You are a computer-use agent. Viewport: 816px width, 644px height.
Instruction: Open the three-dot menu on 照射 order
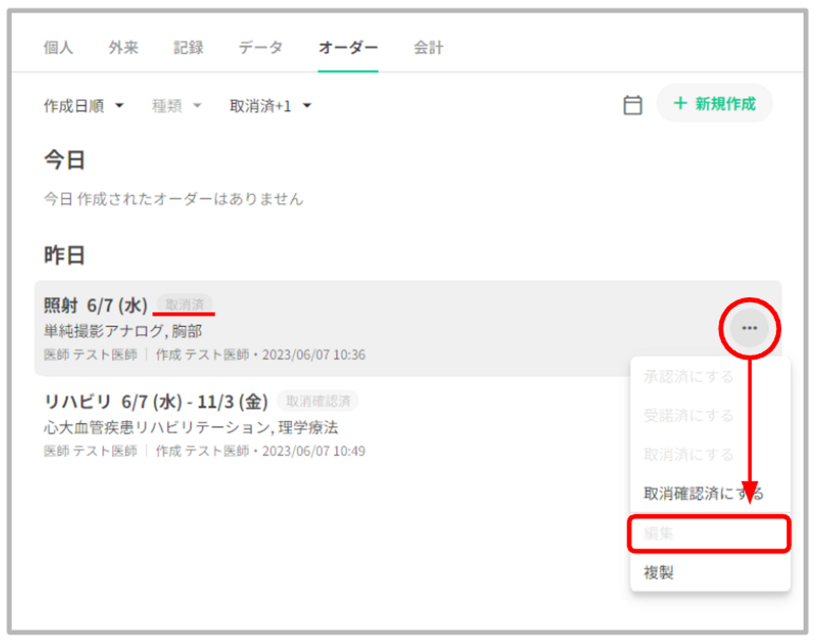[x=749, y=328]
